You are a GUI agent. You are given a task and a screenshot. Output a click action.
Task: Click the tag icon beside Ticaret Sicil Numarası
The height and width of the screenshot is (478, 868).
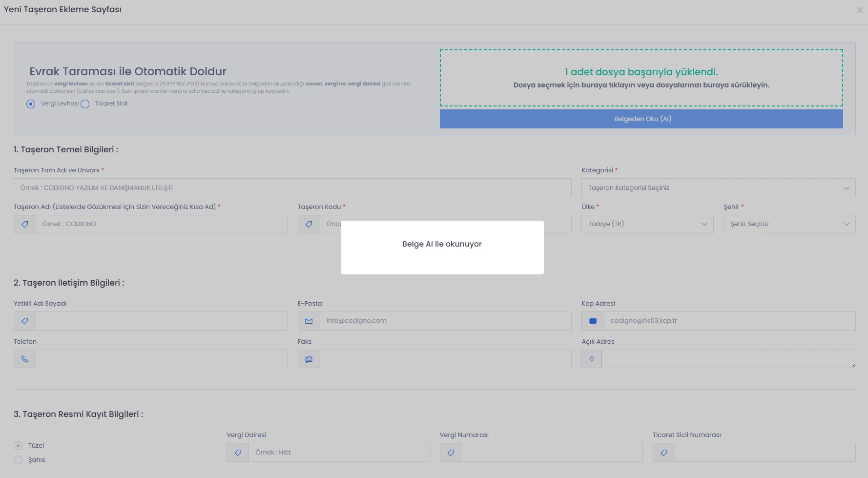[664, 453]
